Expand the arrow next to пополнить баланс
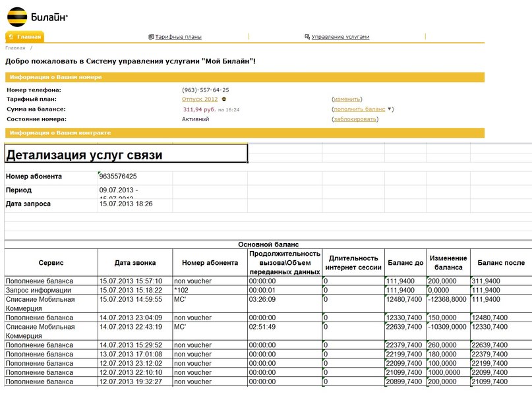 [389, 109]
